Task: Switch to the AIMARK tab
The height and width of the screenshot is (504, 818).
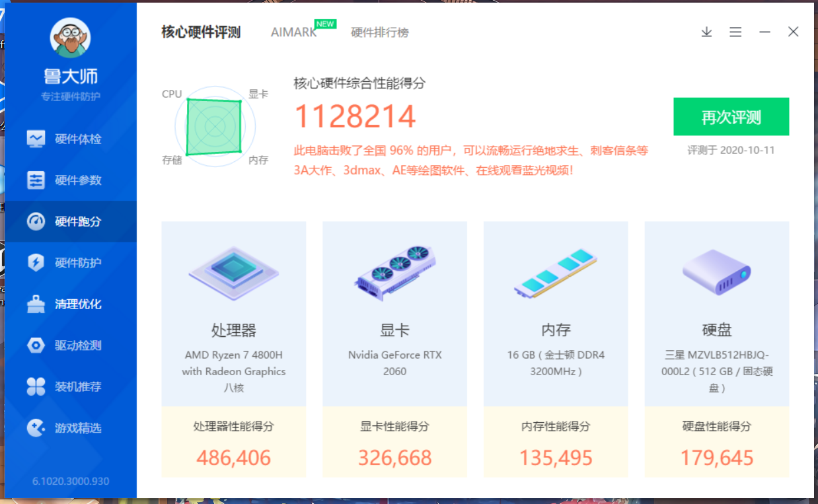Action: (x=293, y=32)
